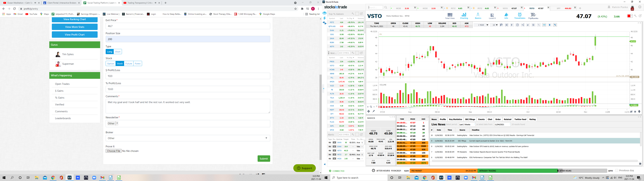This screenshot has width=644, height=181.
Task: Click the lightning bolt chart toolbar icon
Action: click(512, 25)
